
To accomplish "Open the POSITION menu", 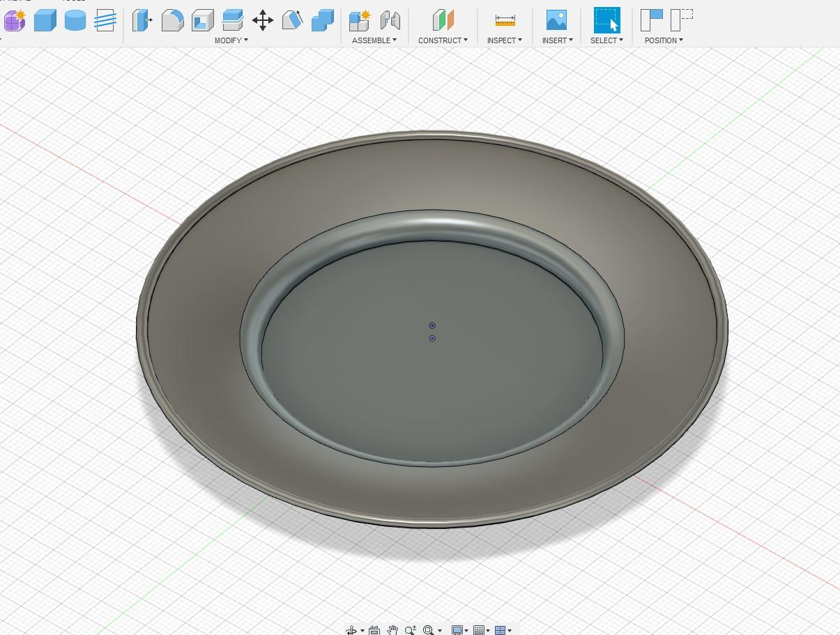I will coord(664,40).
